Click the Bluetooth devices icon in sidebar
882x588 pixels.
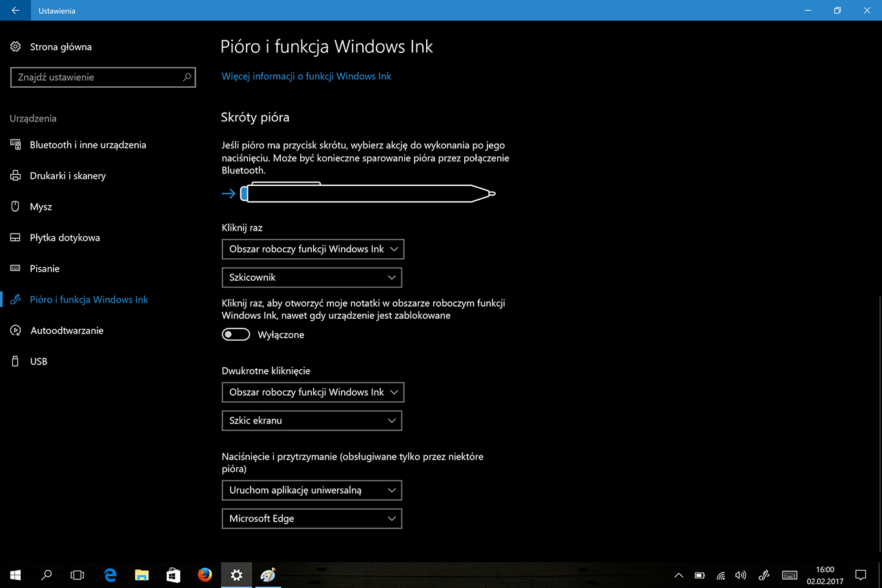tap(15, 145)
